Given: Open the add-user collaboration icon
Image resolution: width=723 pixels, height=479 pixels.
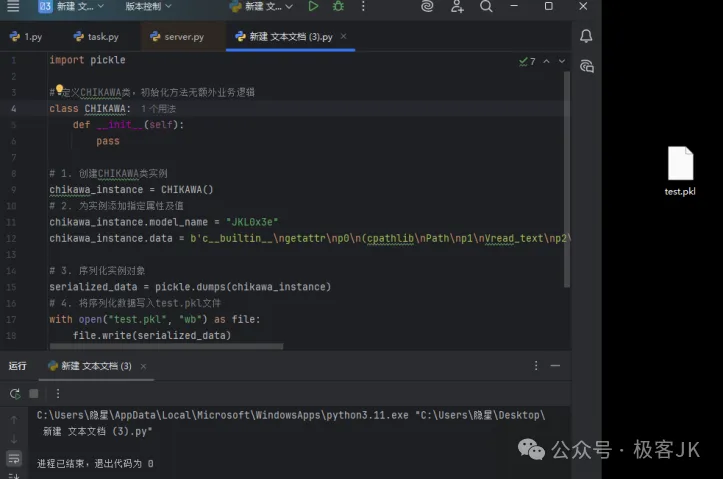Looking at the screenshot, I should coord(457,7).
